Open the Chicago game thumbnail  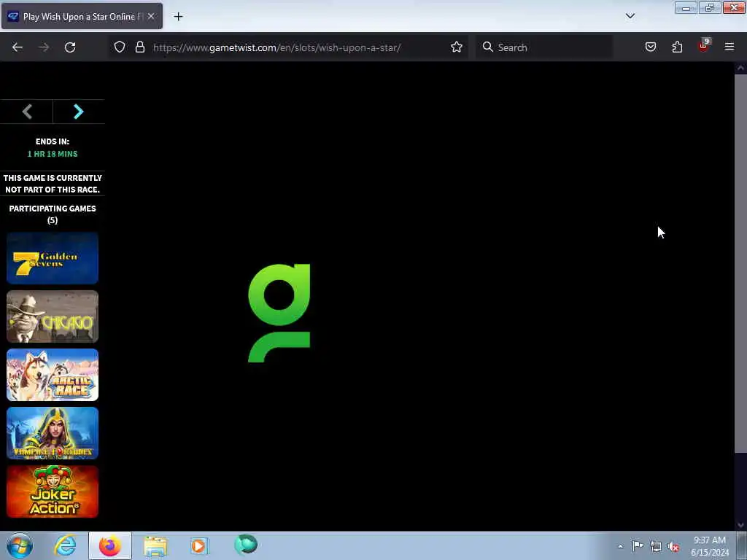click(53, 316)
